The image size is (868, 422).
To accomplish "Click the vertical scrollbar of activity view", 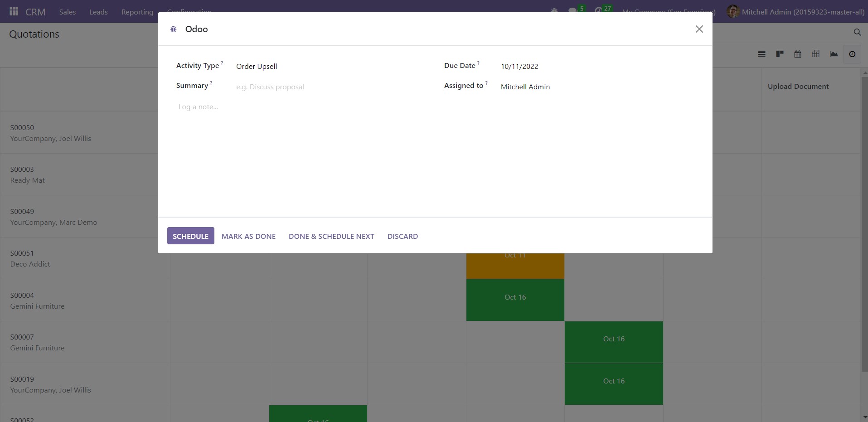I will click(864, 224).
